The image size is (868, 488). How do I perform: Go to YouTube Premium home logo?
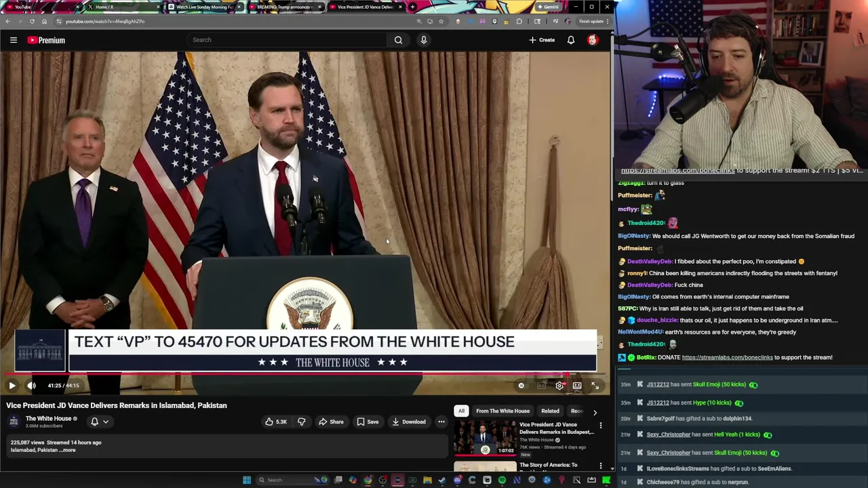click(46, 40)
